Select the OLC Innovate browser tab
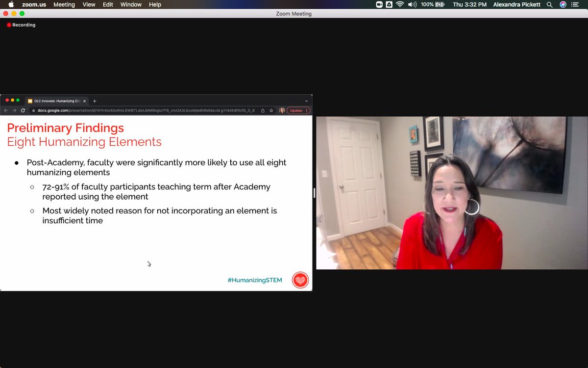 (x=57, y=101)
